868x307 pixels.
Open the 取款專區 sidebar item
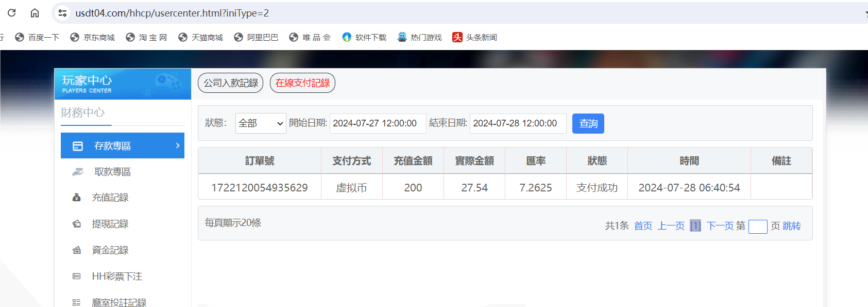click(x=123, y=172)
